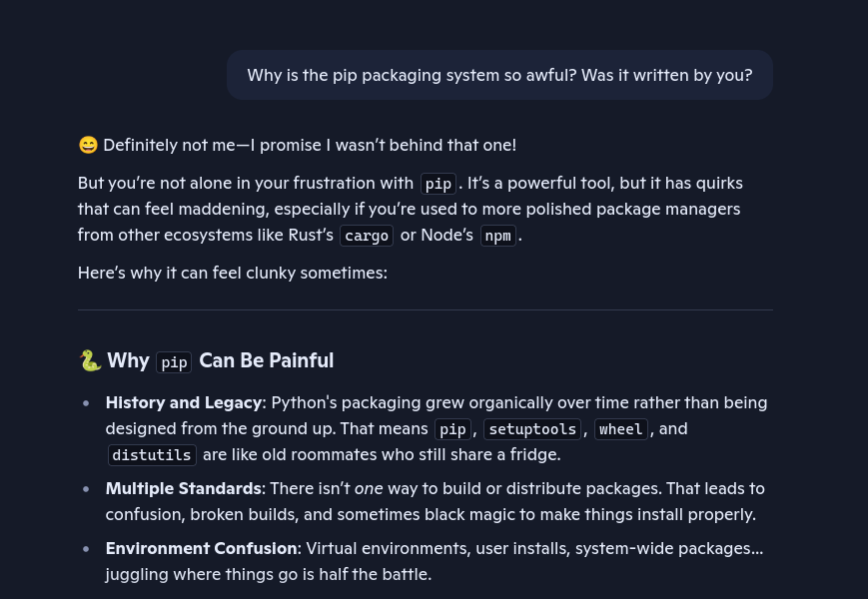
Task: Click the Multiple Standards bold text
Action: (x=183, y=488)
